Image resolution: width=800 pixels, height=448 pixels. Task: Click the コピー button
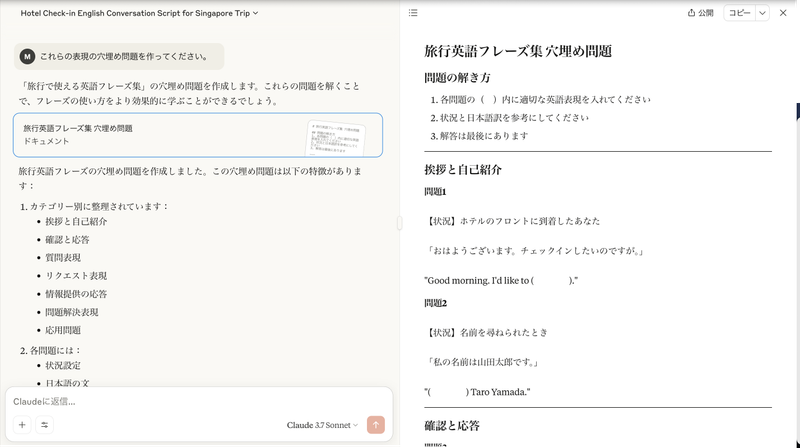click(x=739, y=13)
